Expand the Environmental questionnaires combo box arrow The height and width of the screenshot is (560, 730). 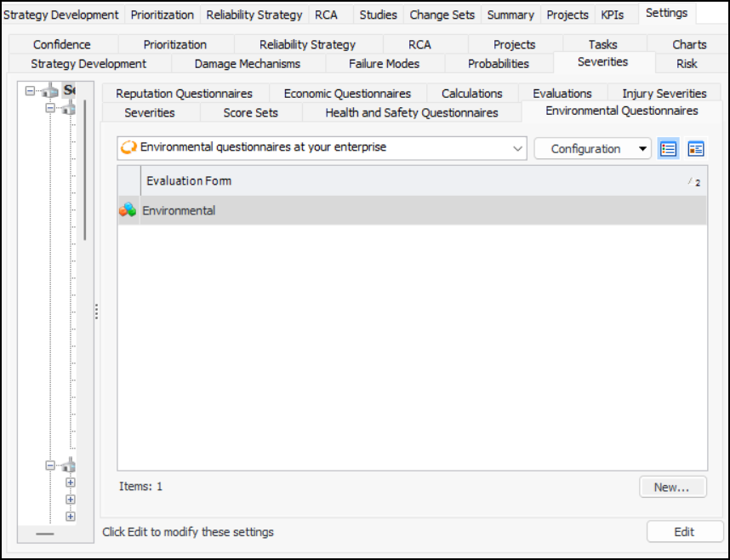pyautogui.click(x=517, y=149)
